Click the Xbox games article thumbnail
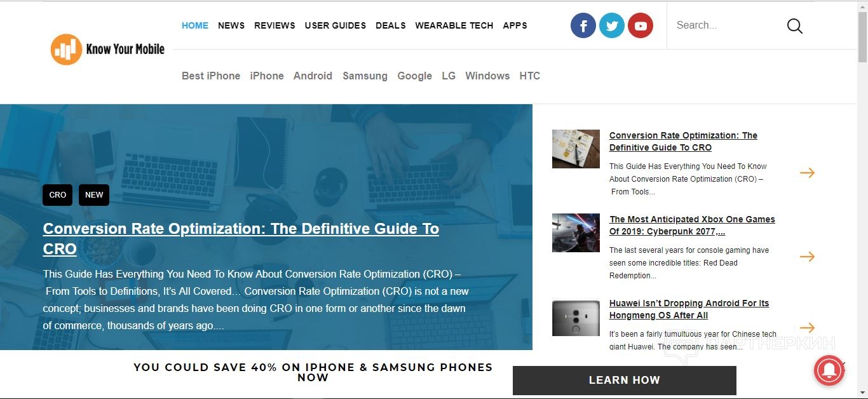 [576, 233]
